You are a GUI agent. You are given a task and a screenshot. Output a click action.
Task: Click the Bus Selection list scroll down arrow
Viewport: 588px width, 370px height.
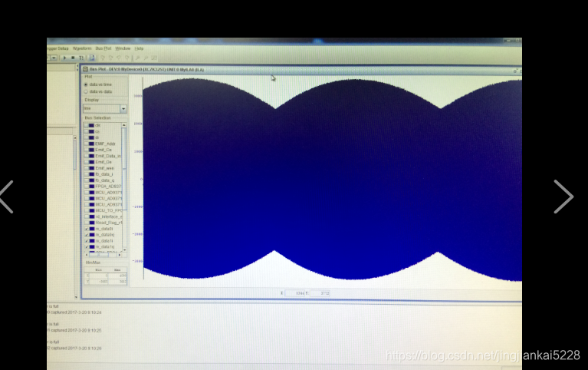pyautogui.click(x=124, y=249)
